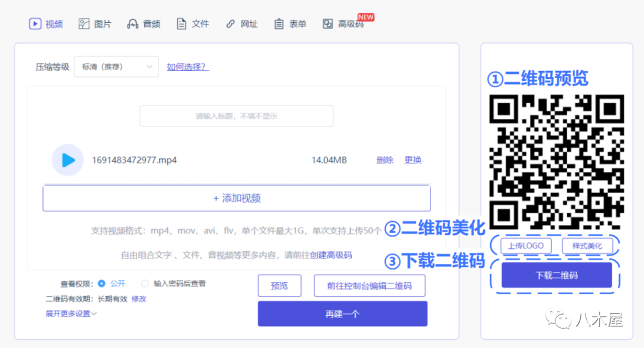Click the 下载二维码 button

[556, 275]
